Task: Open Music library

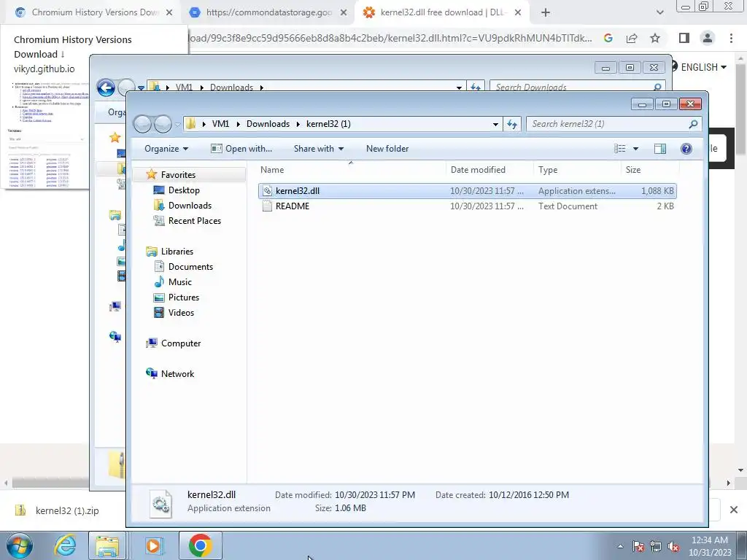Action: (179, 282)
